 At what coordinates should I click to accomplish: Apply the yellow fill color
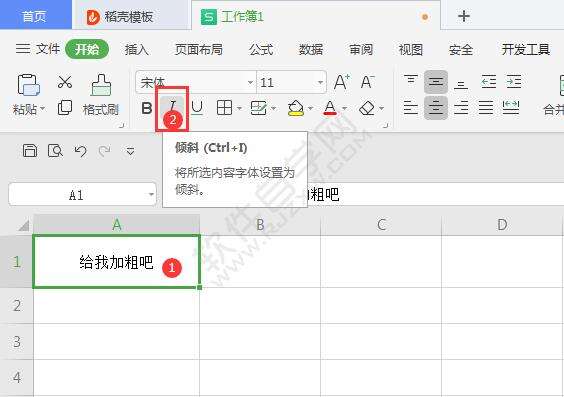(x=296, y=108)
